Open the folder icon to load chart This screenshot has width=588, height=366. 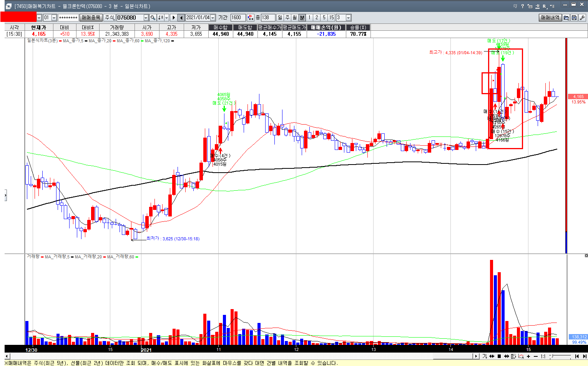566,18
